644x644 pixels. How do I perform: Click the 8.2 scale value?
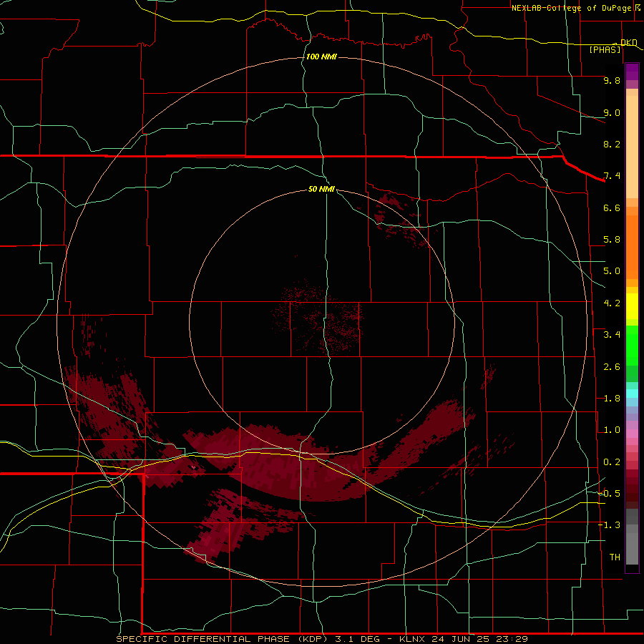(x=612, y=144)
